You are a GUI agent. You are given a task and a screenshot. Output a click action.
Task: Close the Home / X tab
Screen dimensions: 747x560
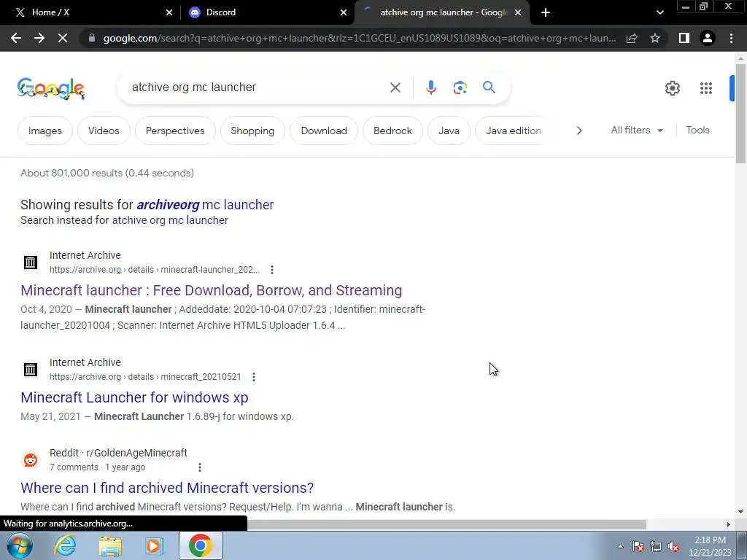pos(169,12)
